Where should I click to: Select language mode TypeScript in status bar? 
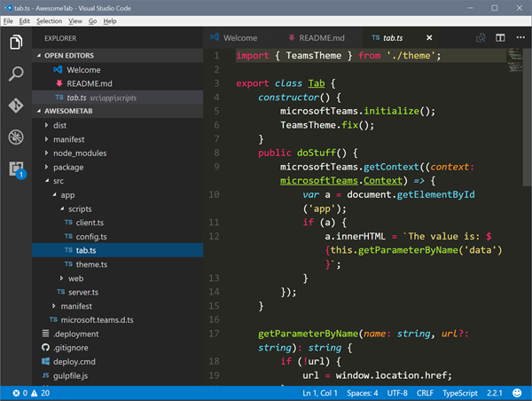[460, 393]
